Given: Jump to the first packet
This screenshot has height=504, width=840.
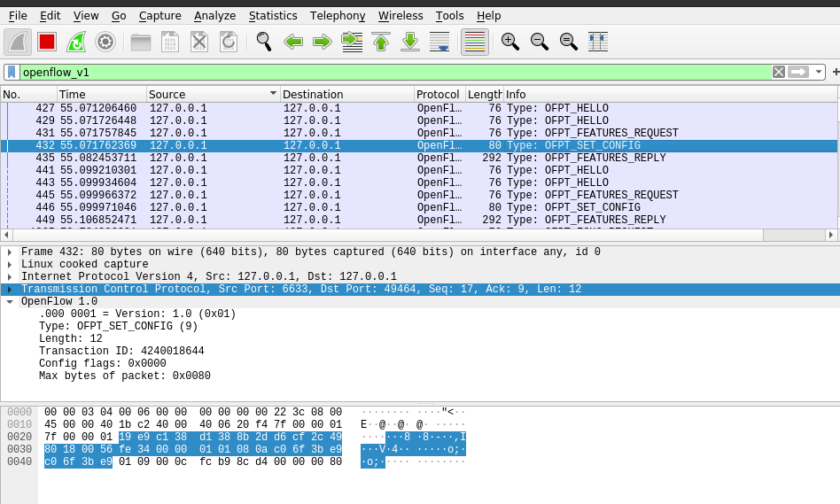Looking at the screenshot, I should coord(381,42).
